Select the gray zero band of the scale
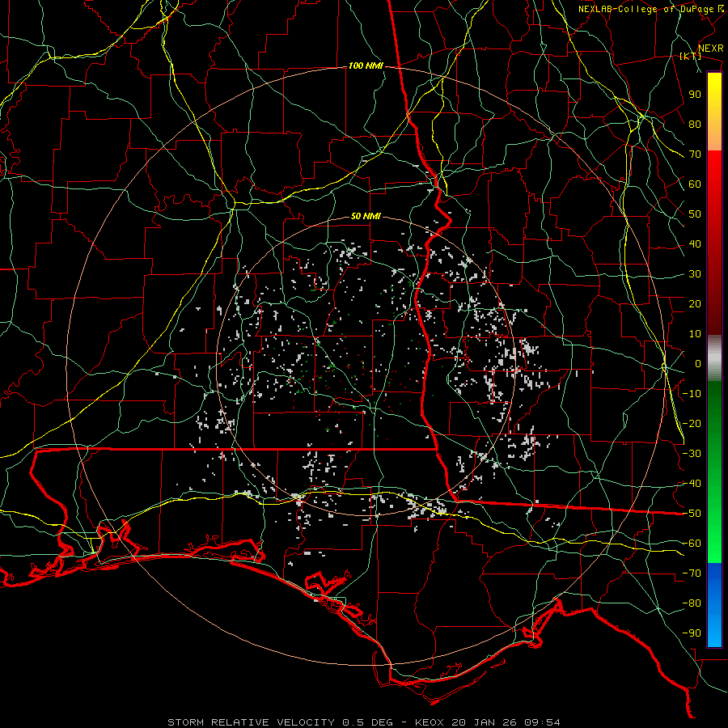 point(714,358)
